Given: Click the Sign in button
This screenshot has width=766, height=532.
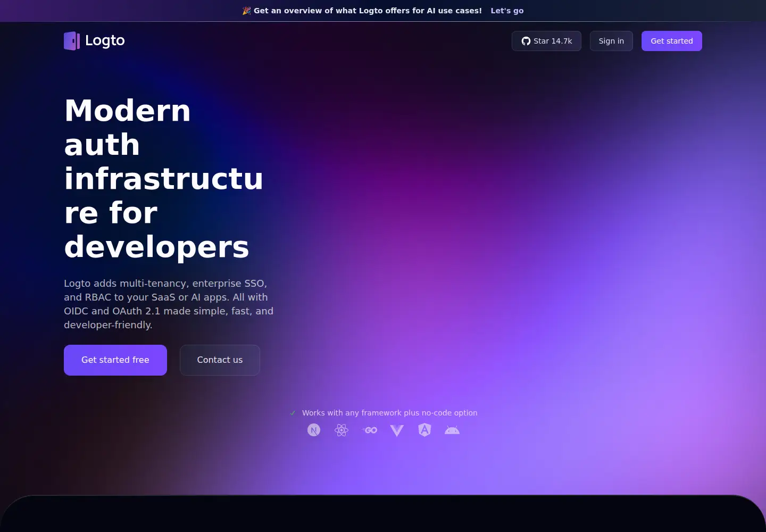Looking at the screenshot, I should pos(611,41).
